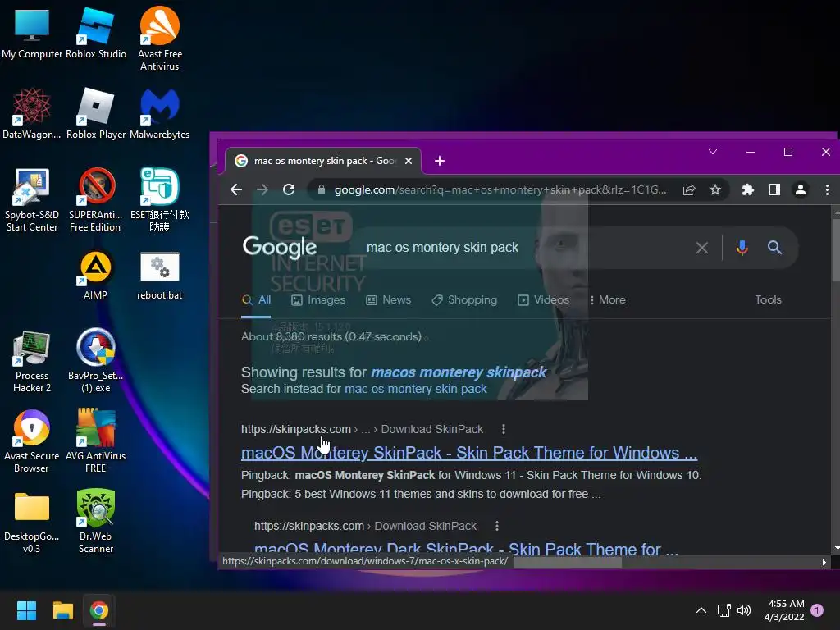Select reboot.bat file on desktop
This screenshot has width=840, height=630.
tap(160, 275)
